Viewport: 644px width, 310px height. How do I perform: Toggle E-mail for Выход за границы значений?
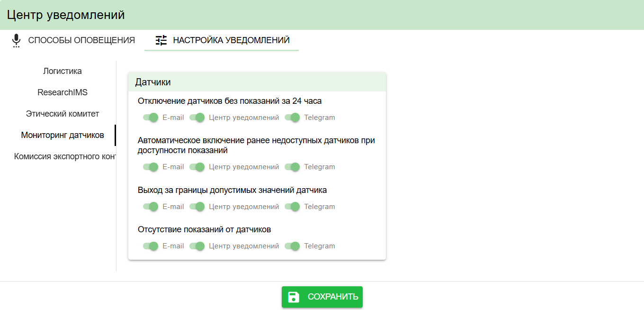point(151,207)
